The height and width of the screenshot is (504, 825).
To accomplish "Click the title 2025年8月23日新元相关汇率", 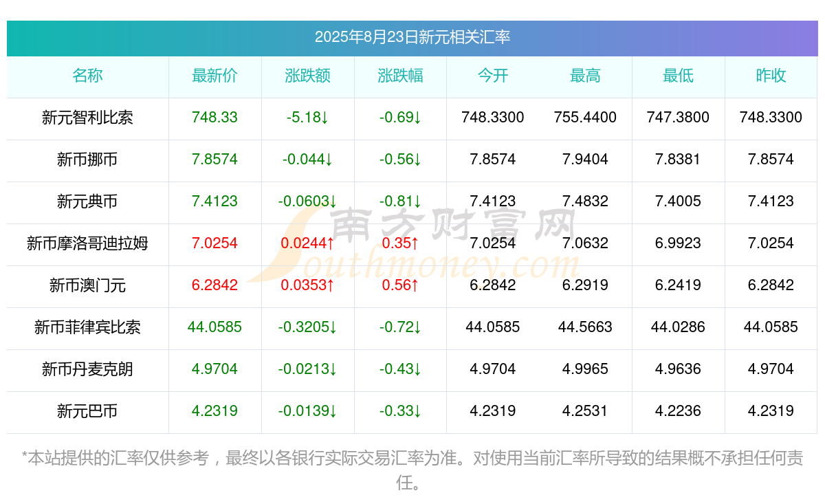I will 412,36.
